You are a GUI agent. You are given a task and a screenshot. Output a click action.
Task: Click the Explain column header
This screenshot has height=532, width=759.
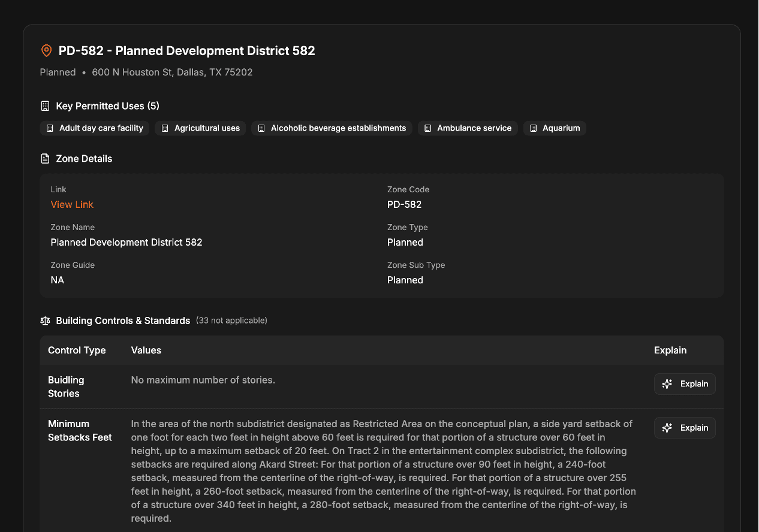coord(670,350)
